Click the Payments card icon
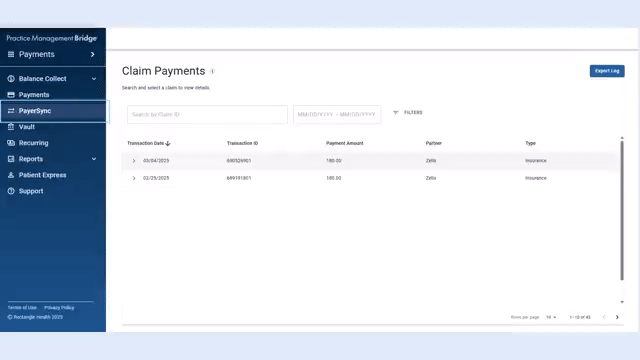 [11, 95]
